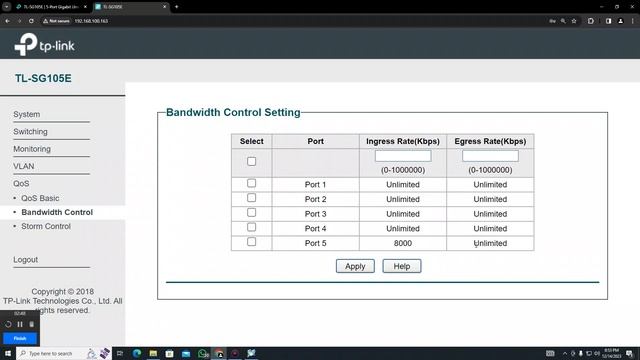Screen dimensions: 640x360
Task: Switch to Chrome in the taskbar
Action: 219,353
